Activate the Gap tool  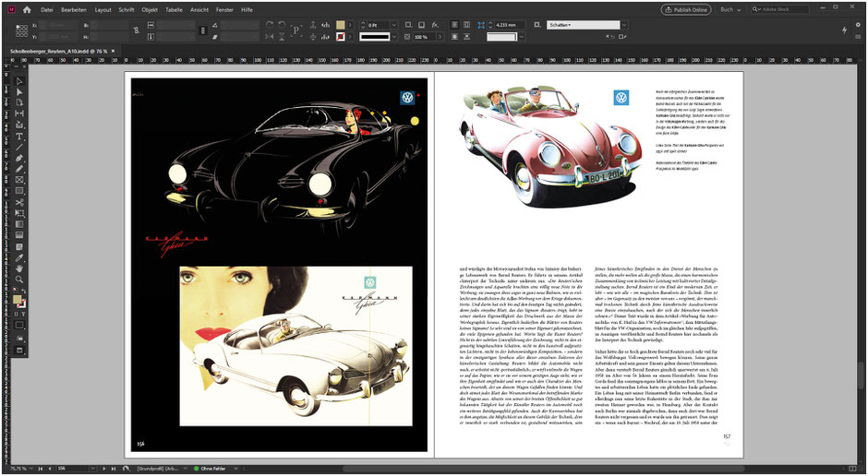tap(19, 113)
